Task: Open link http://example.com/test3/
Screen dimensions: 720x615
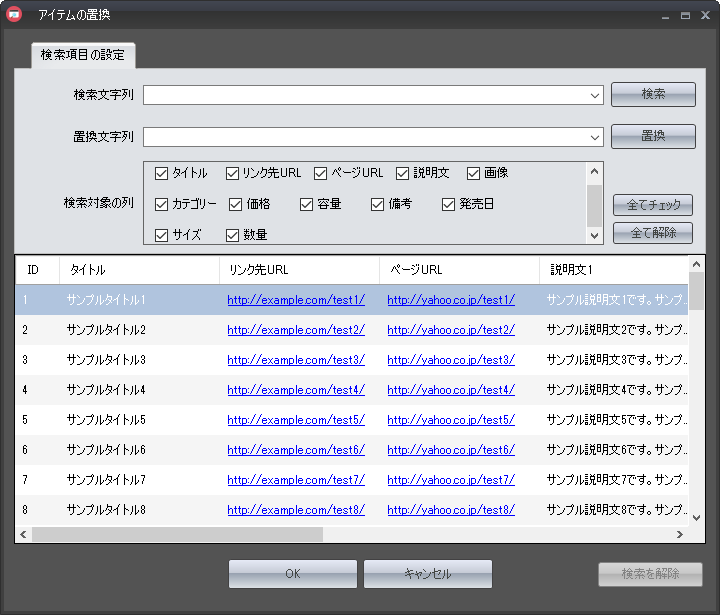Action: pyautogui.click(x=296, y=360)
